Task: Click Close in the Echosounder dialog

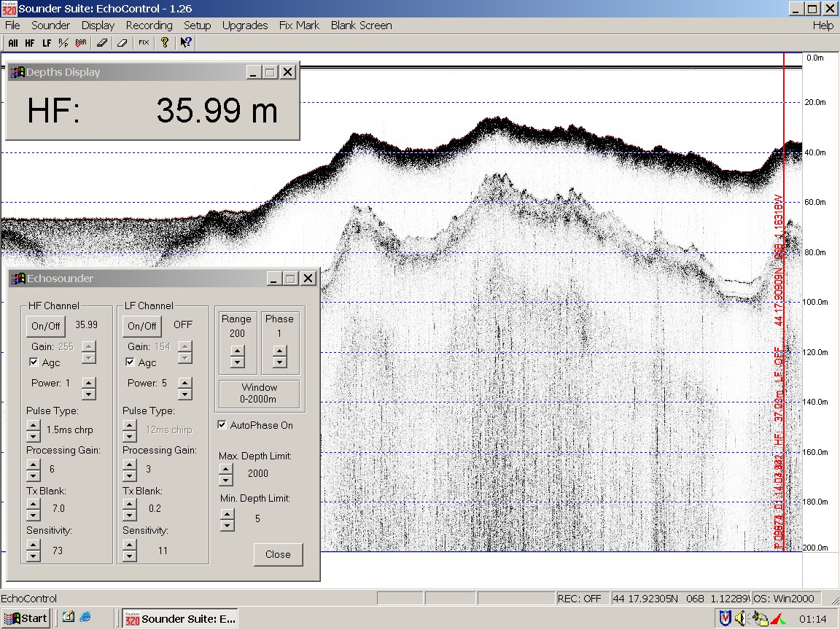Action: point(278,554)
